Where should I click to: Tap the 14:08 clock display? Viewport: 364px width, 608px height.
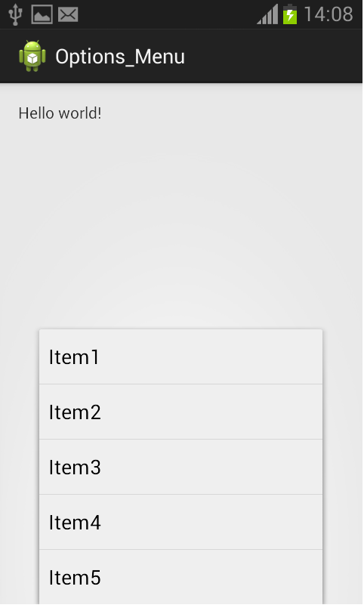click(x=329, y=15)
